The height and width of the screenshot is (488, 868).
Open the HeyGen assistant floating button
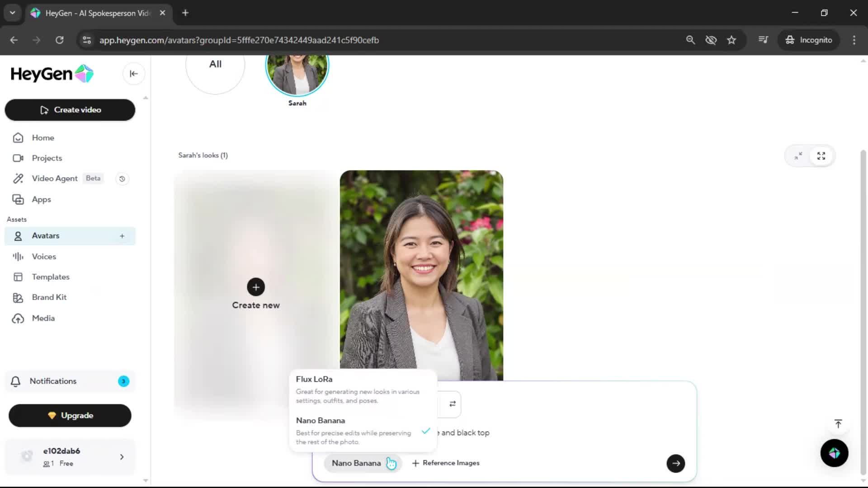[834, 453]
